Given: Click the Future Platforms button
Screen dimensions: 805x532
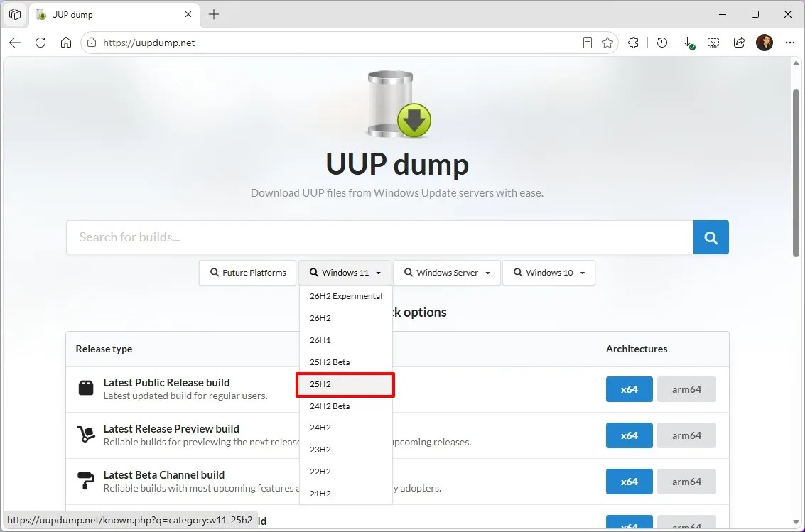Looking at the screenshot, I should tap(248, 273).
